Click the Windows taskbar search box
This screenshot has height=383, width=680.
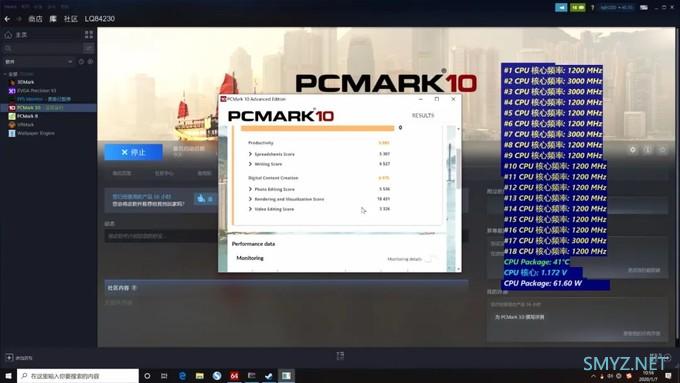[78, 376]
